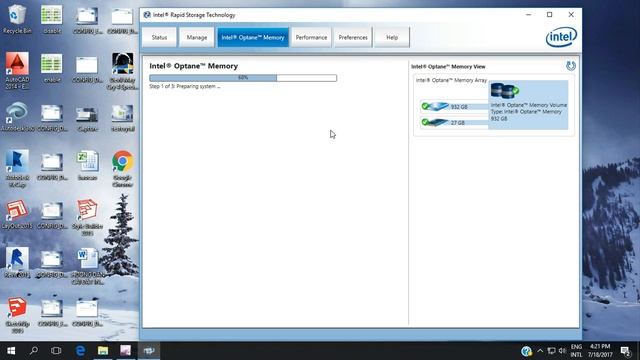Select the Google Chrome desktop shortcut
The width and height of the screenshot is (640, 360).
(122, 168)
